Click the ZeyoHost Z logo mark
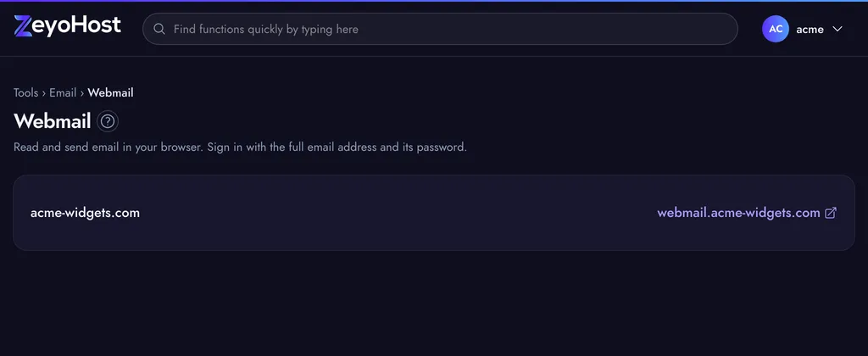The height and width of the screenshot is (356, 868). (x=23, y=26)
